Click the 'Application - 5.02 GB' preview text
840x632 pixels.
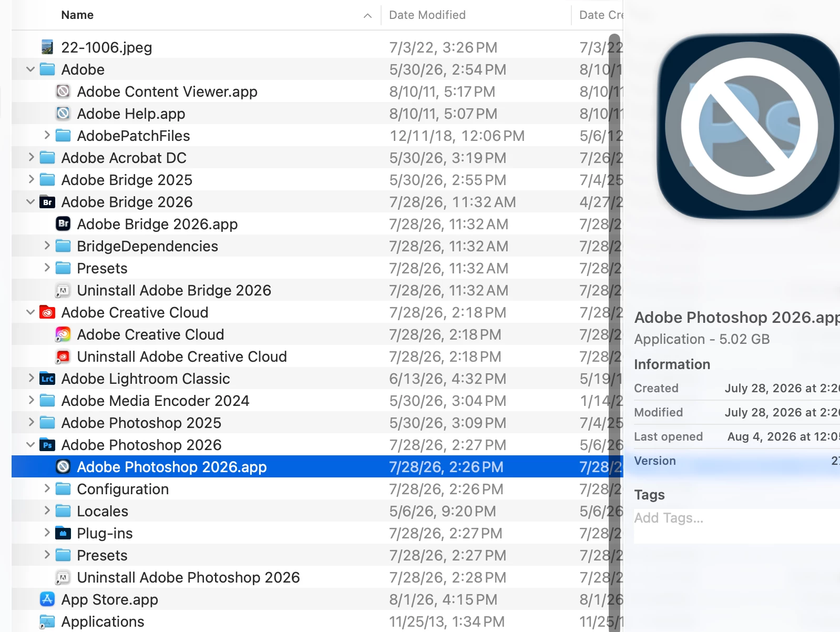pos(702,339)
